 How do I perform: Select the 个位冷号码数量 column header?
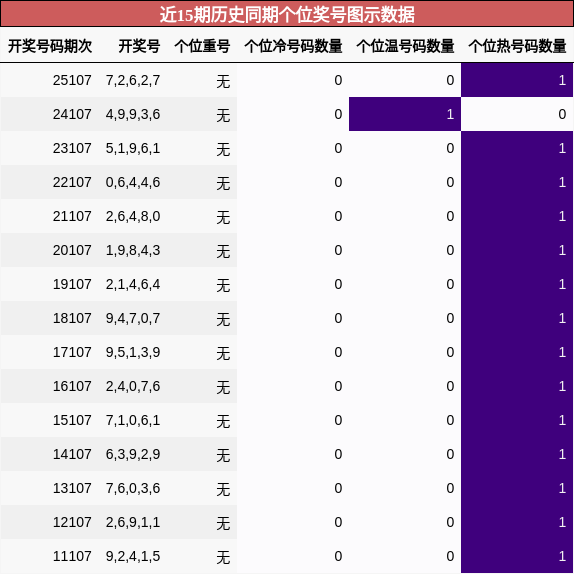[293, 46]
